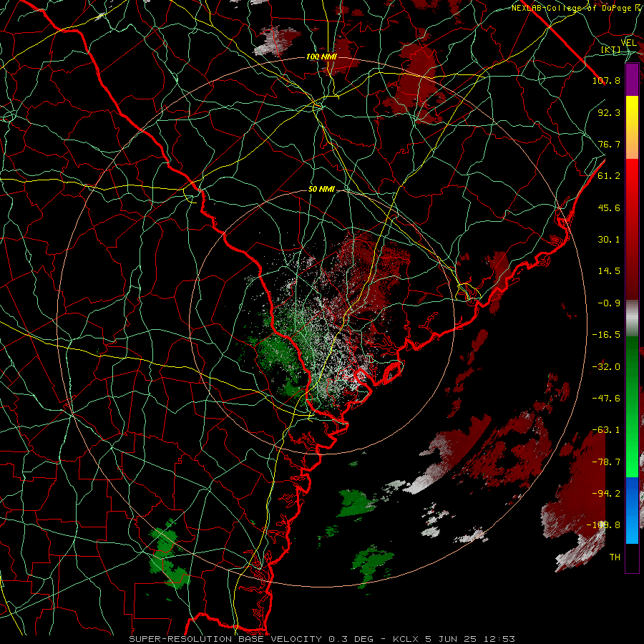The width and height of the screenshot is (644, 644).
Task: Click the -63.1 legend value
Action: (x=606, y=430)
